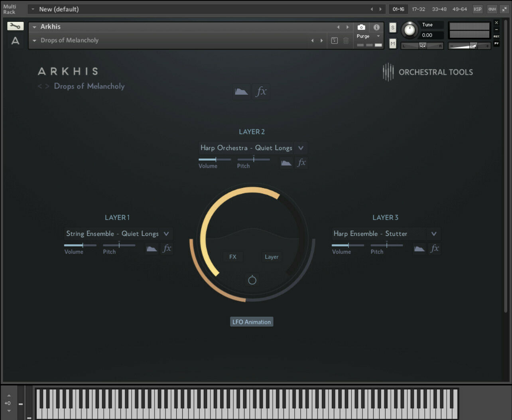Click the Tune value field 0.00
The image size is (512, 420).
click(432, 35)
